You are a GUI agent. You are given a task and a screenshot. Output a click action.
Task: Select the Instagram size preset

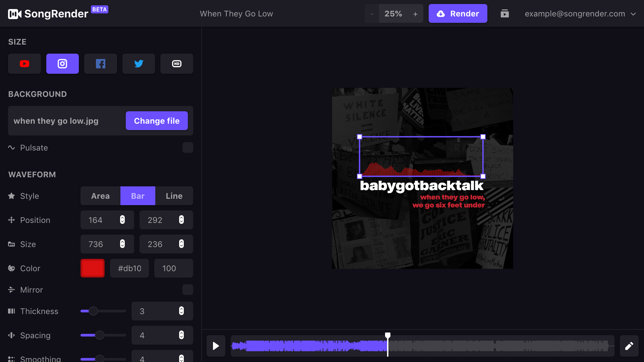click(62, 64)
